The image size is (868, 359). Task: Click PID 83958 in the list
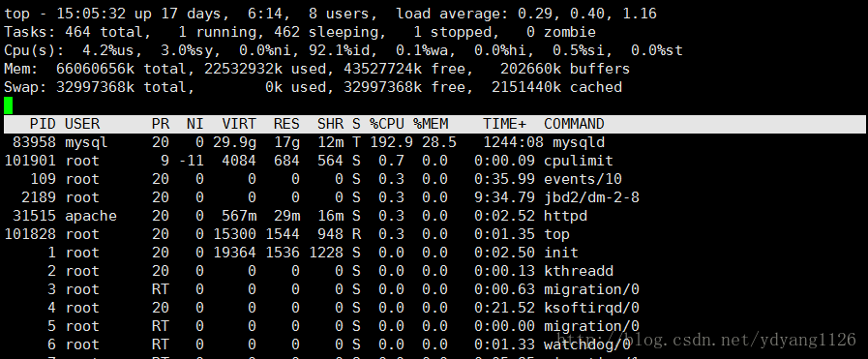[x=34, y=142]
